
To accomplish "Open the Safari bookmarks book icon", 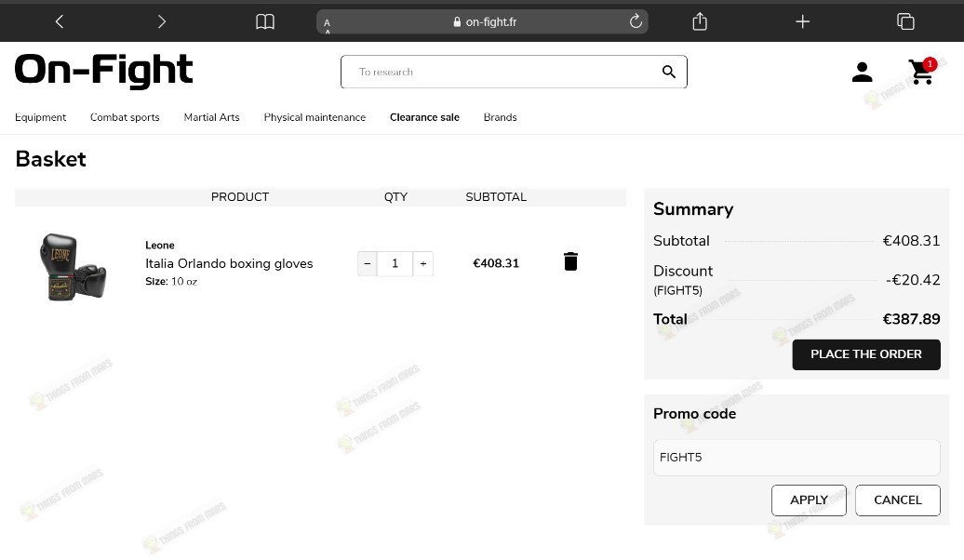I will (265, 22).
